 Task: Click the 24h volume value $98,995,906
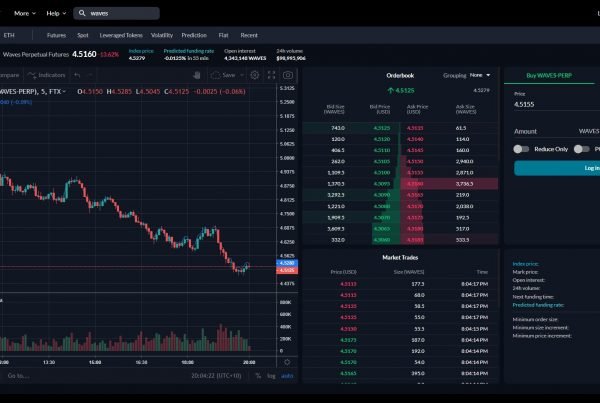click(x=291, y=58)
